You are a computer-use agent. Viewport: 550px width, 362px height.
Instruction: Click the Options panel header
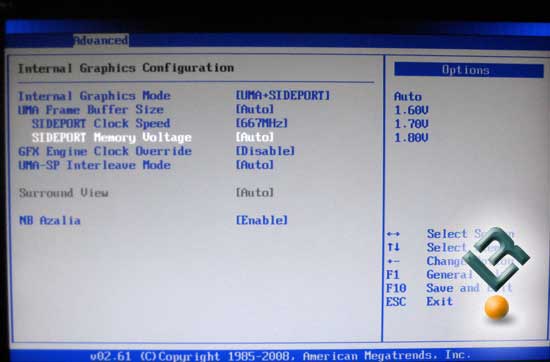pos(469,70)
